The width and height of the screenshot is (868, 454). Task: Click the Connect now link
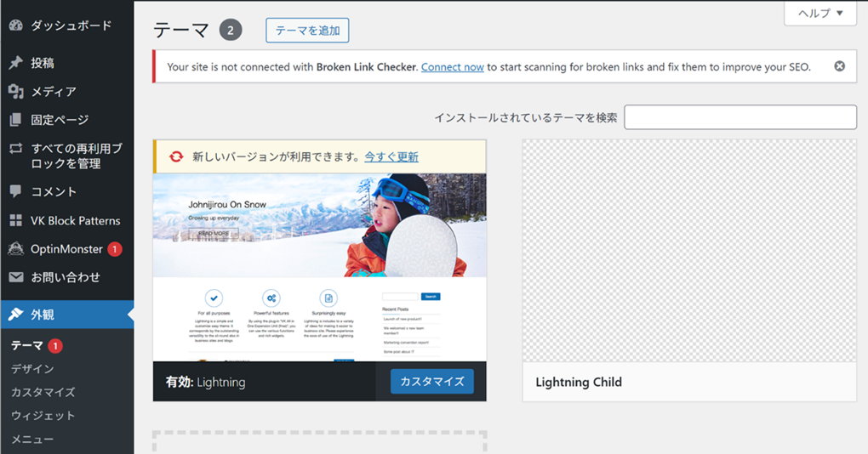tap(452, 67)
